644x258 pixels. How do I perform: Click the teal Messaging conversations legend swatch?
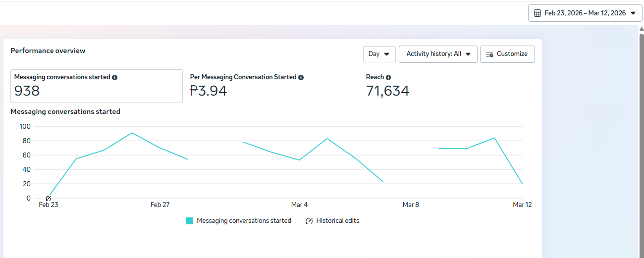tap(189, 221)
